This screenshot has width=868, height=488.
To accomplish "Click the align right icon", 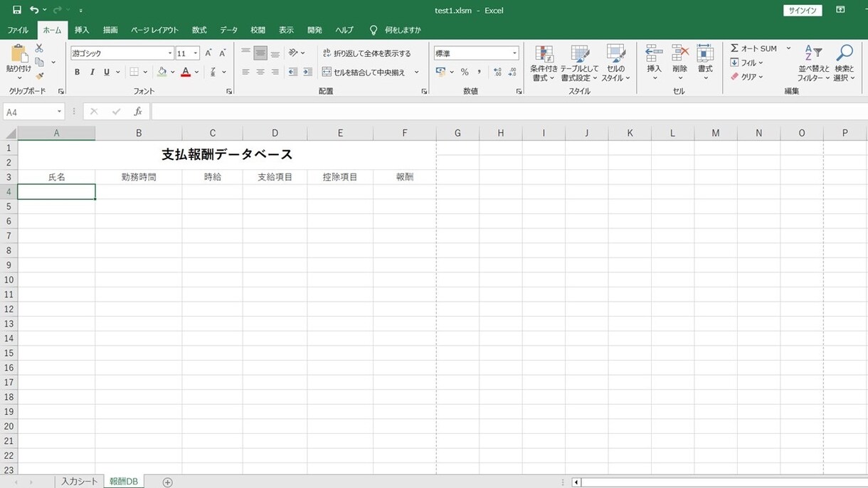I will pyautogui.click(x=275, y=72).
